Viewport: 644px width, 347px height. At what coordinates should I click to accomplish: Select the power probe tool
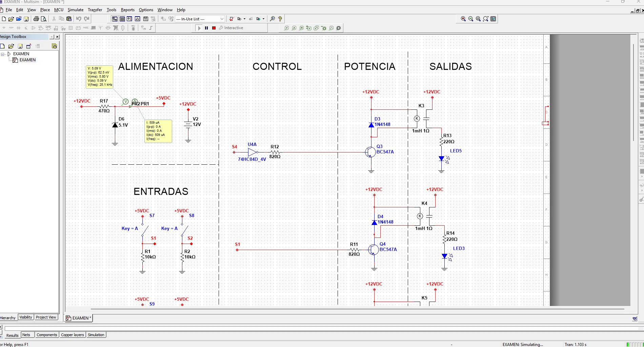click(x=302, y=28)
